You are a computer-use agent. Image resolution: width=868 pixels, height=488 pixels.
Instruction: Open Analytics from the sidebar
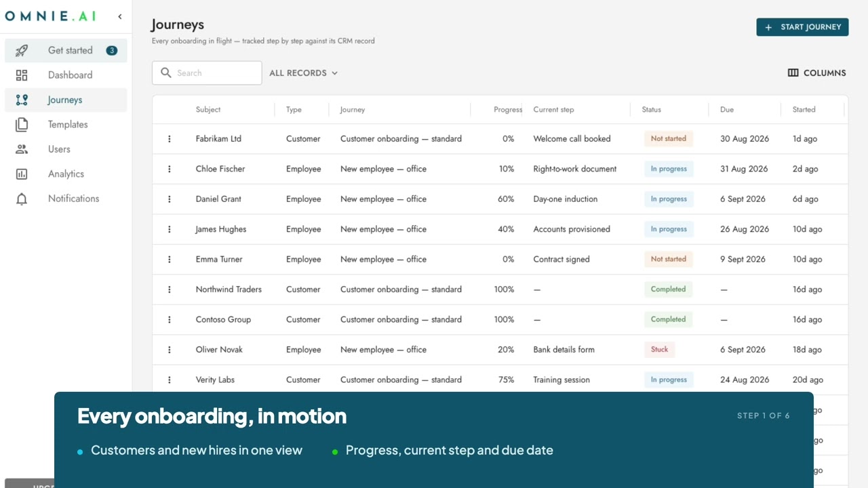pos(66,174)
